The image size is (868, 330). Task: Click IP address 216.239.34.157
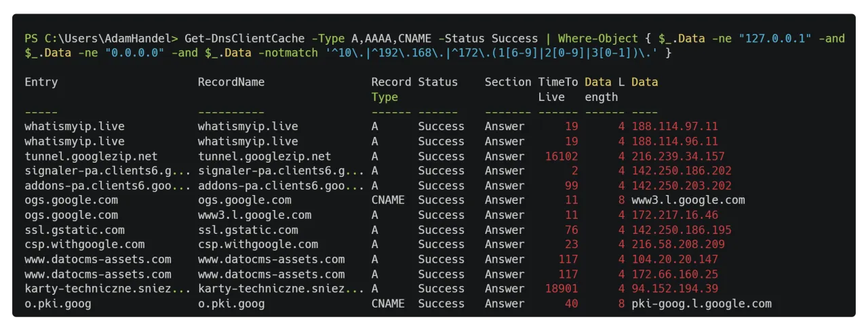point(678,157)
